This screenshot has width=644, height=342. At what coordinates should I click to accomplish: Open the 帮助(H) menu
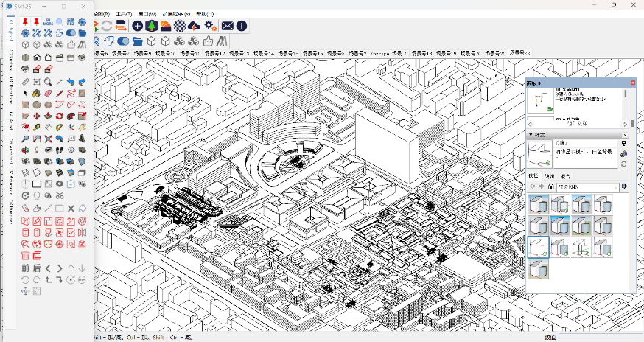coord(205,13)
